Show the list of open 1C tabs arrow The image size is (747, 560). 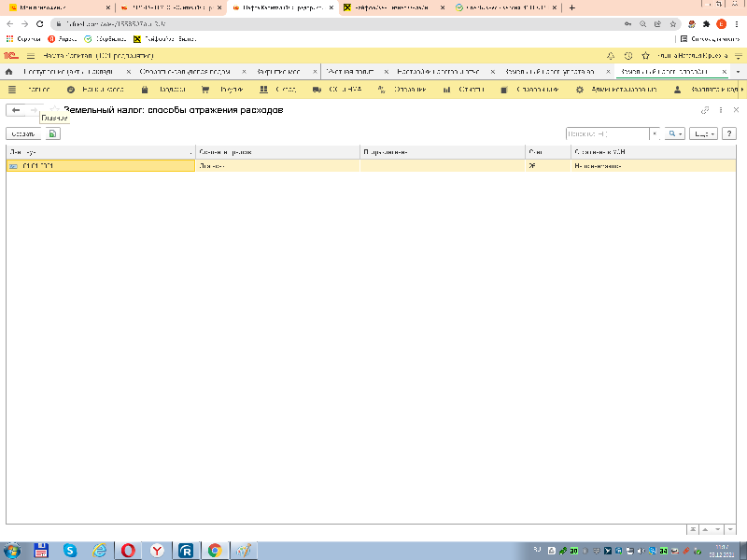tap(738, 72)
